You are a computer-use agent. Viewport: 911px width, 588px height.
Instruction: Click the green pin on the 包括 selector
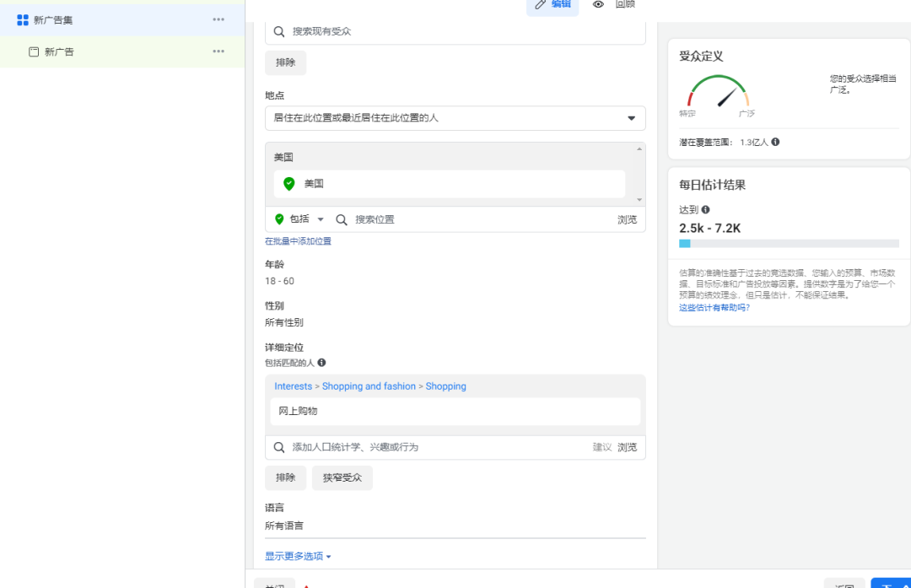pos(278,218)
